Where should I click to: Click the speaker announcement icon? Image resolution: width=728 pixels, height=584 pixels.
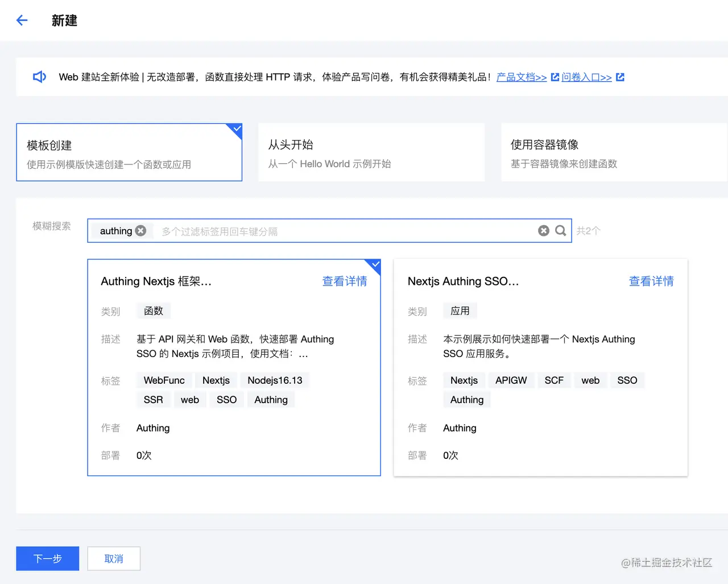(x=39, y=77)
